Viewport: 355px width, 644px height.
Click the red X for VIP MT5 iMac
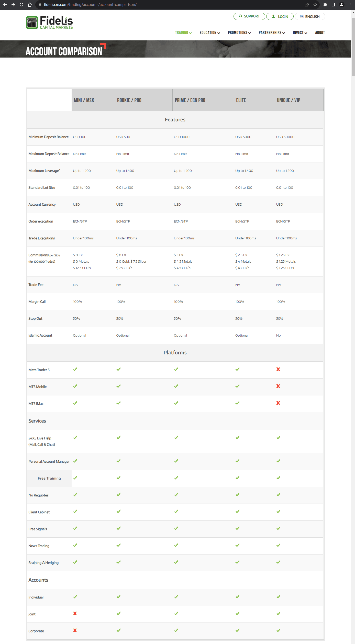[278, 403]
